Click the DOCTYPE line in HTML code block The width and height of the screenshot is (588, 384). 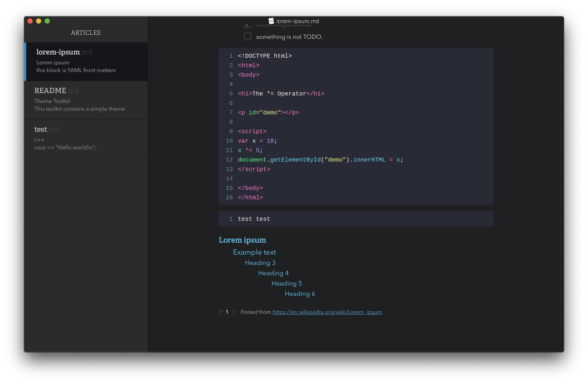point(265,56)
